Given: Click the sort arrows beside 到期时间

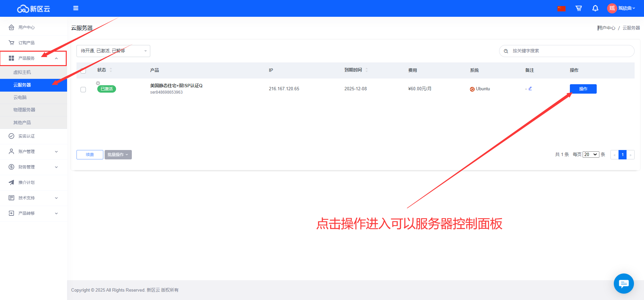Looking at the screenshot, I should 367,70.
